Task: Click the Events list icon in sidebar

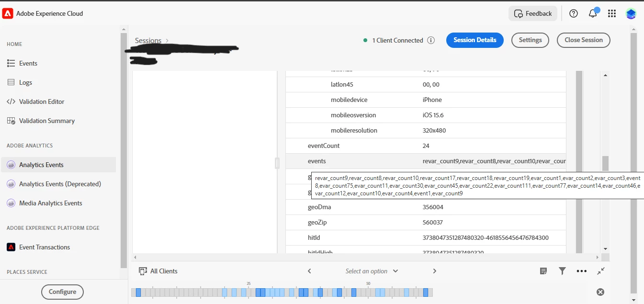Action: tap(11, 63)
